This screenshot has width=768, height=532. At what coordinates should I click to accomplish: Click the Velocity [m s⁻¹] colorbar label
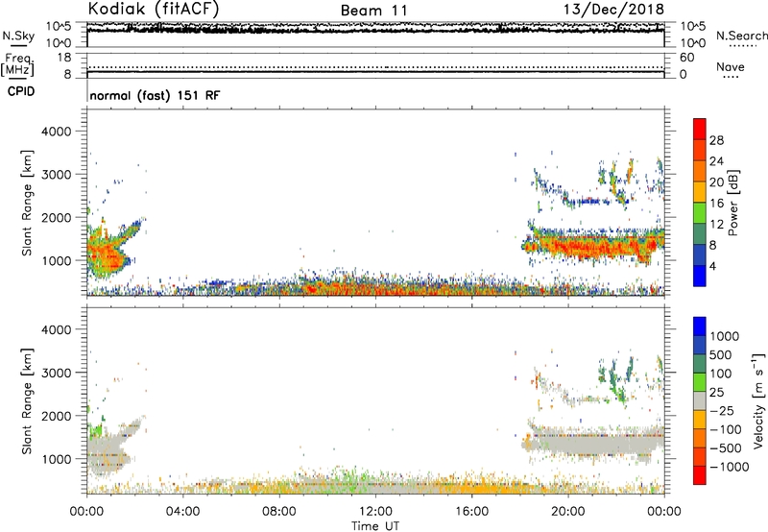click(x=758, y=400)
